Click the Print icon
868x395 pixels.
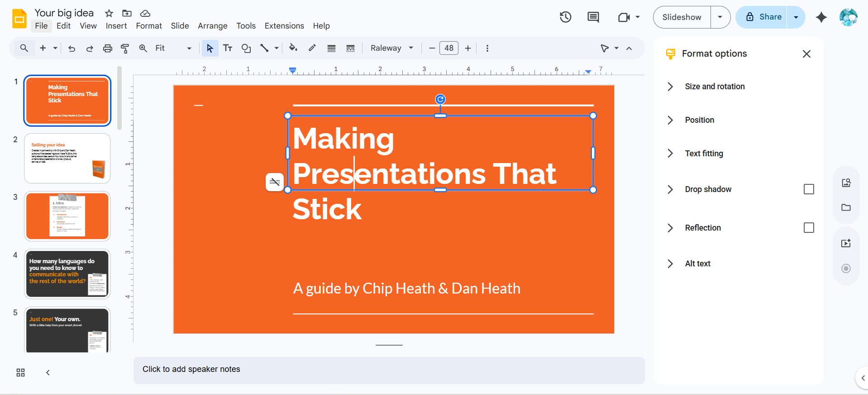(x=107, y=48)
